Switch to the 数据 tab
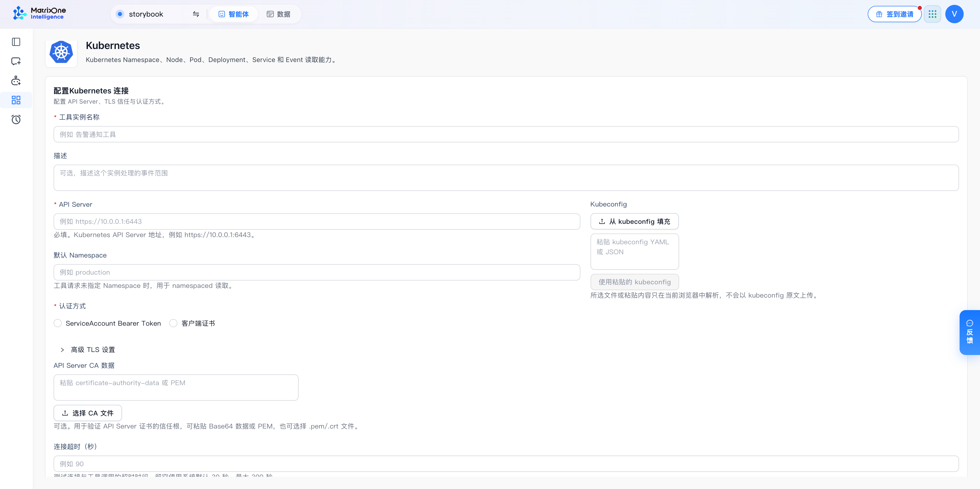Image resolution: width=980 pixels, height=489 pixels. 278,14
